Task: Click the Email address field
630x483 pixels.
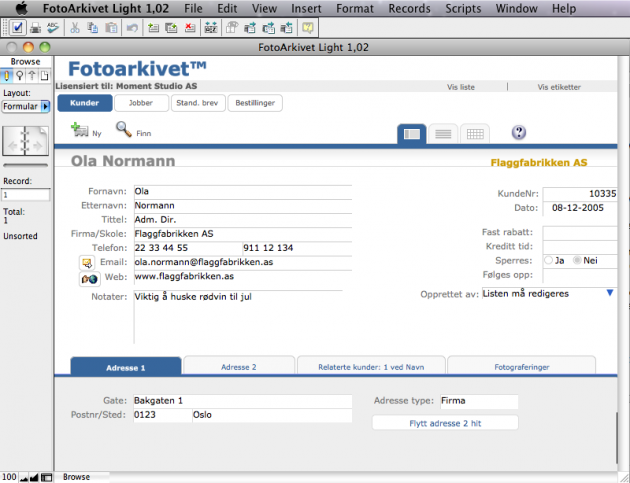Action: 243,262
